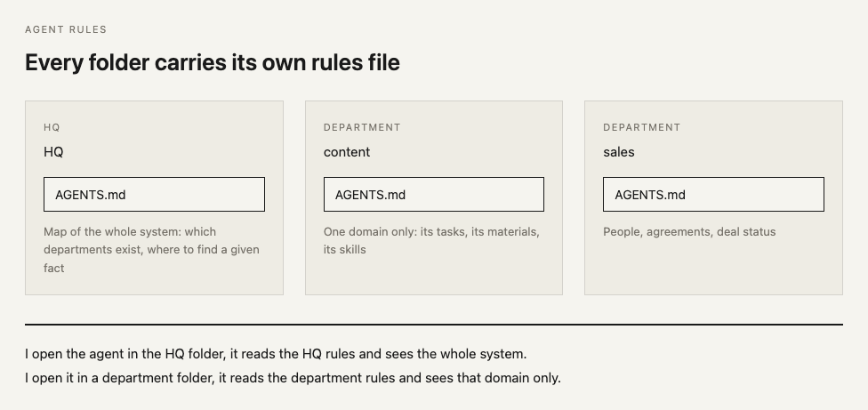Click the AGENTS.md box in the sales card
This screenshot has width=868, height=410.
click(x=713, y=194)
